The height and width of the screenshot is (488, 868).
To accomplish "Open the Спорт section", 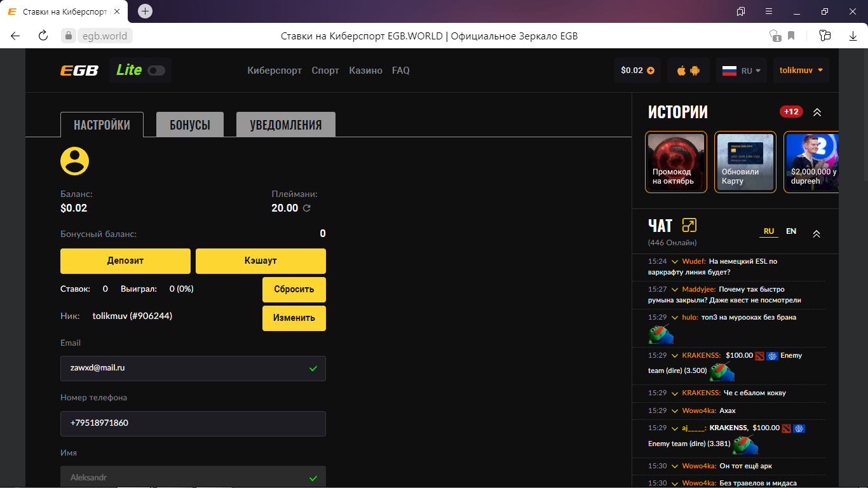I will click(325, 71).
